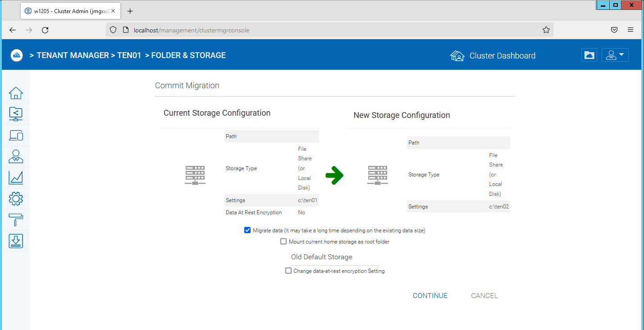Click the shield tracking protection icon
Viewport: 644px width, 330px height.
pos(113,30)
